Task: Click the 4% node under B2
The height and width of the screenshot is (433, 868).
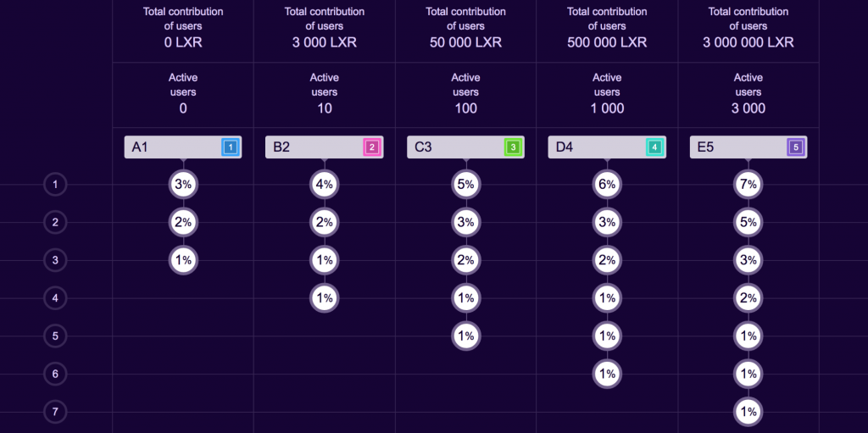Action: (325, 184)
